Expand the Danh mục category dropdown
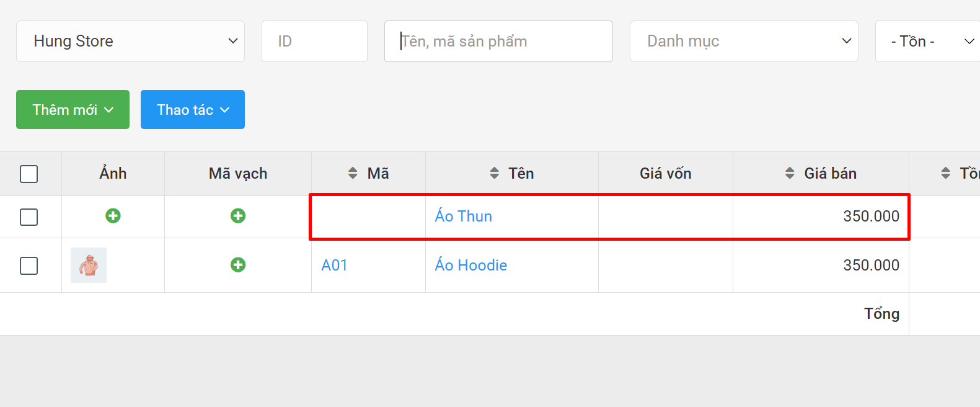The height and width of the screenshot is (407, 980). click(x=744, y=41)
